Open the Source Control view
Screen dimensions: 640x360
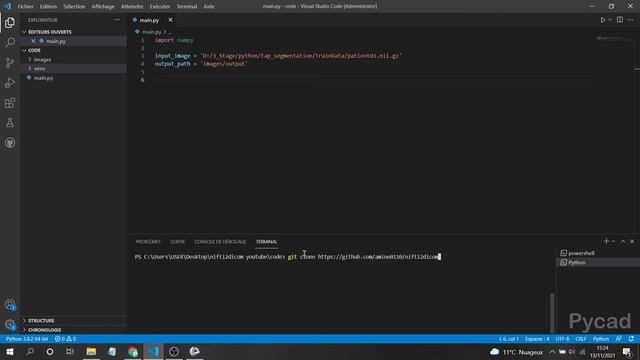pos(10,62)
